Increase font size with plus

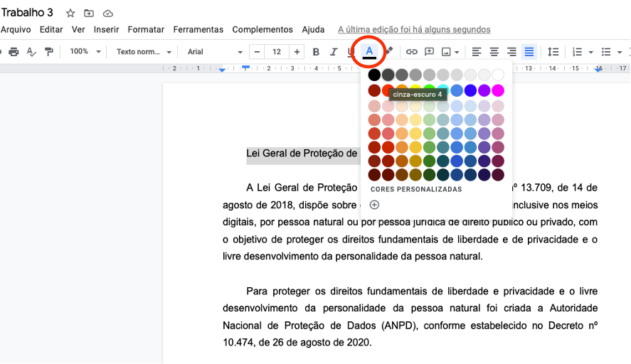tap(297, 51)
